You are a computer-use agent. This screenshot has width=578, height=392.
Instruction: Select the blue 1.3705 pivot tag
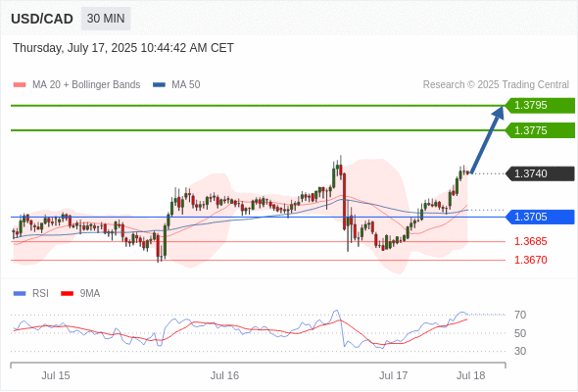coord(540,217)
